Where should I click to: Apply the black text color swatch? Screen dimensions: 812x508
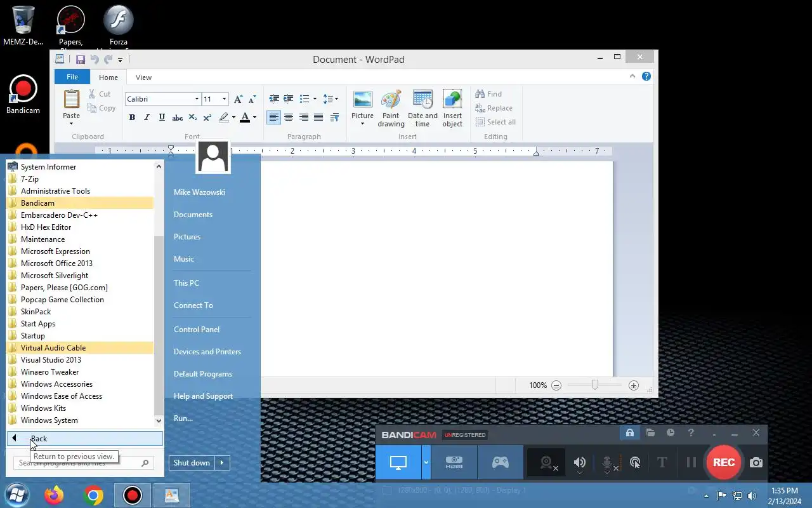245,117
